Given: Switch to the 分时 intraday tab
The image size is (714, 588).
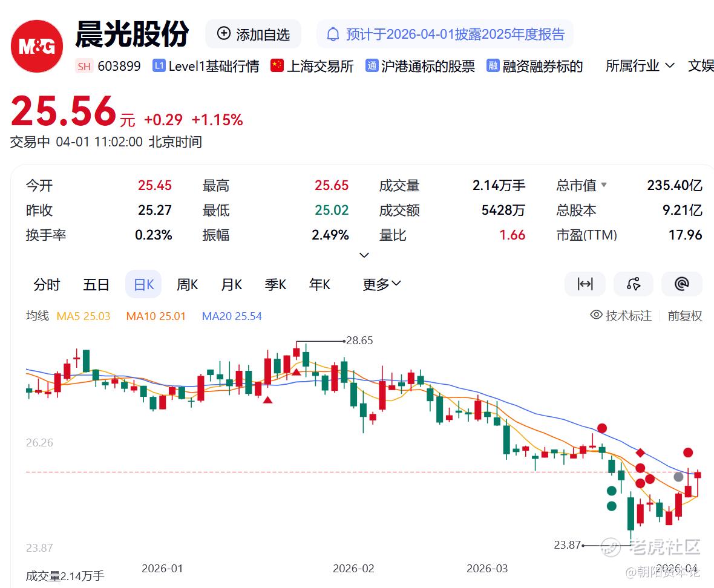Looking at the screenshot, I should 47,285.
